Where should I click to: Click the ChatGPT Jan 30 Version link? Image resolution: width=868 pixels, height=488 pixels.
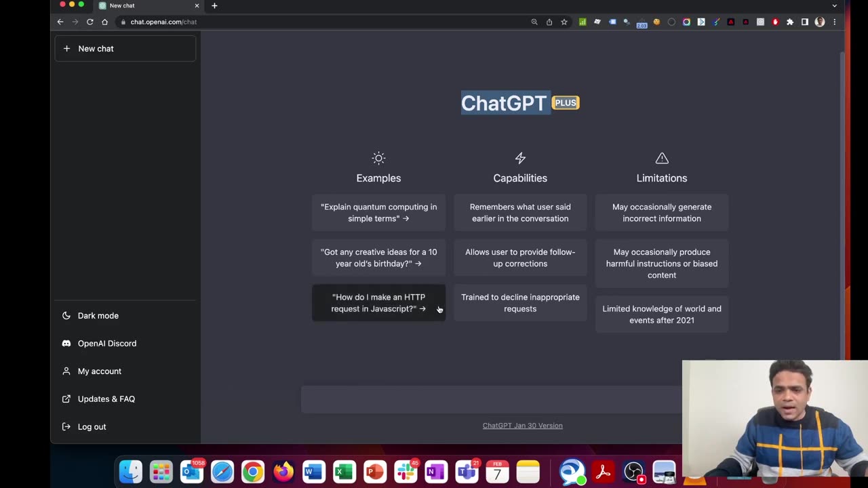(522, 426)
